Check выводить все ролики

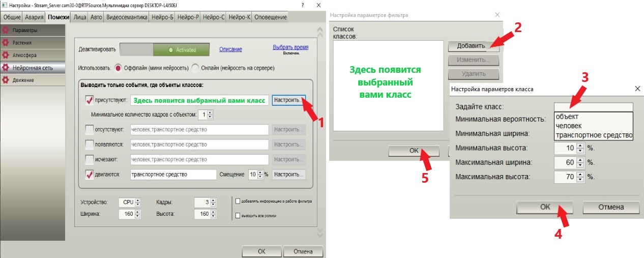tap(238, 216)
